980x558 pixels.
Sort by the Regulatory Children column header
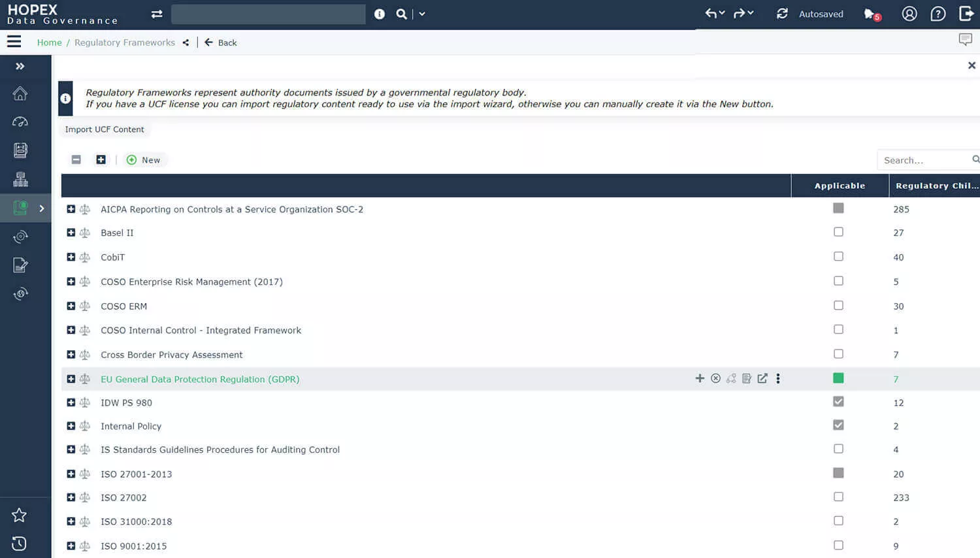935,186
